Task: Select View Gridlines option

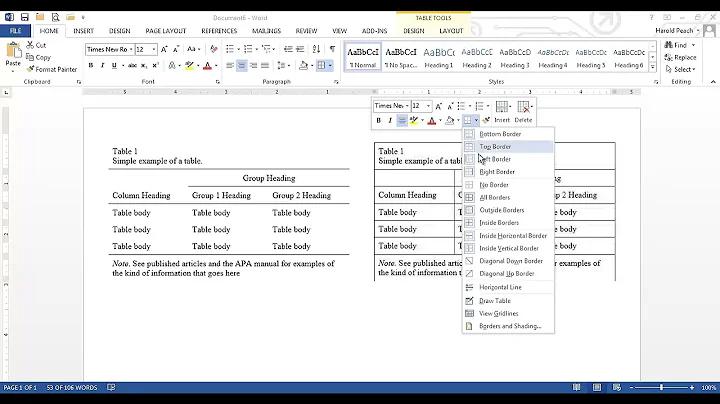Action: point(508,314)
